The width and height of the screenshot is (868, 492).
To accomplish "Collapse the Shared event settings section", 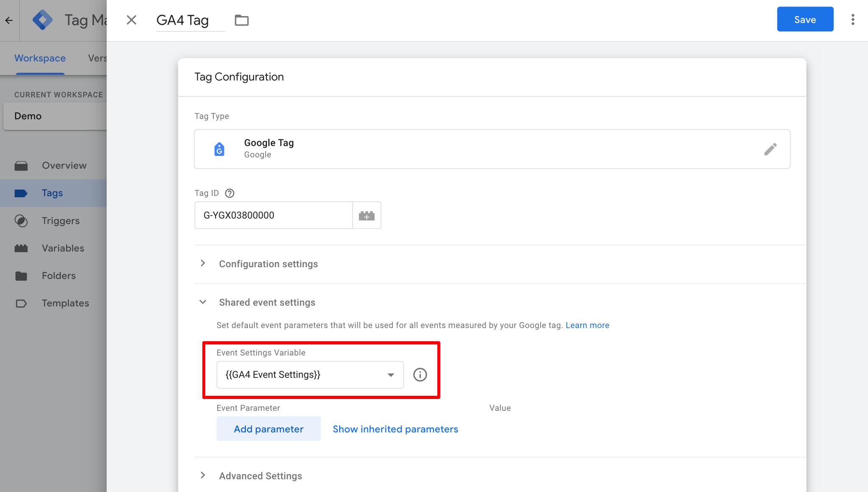I will coord(203,302).
